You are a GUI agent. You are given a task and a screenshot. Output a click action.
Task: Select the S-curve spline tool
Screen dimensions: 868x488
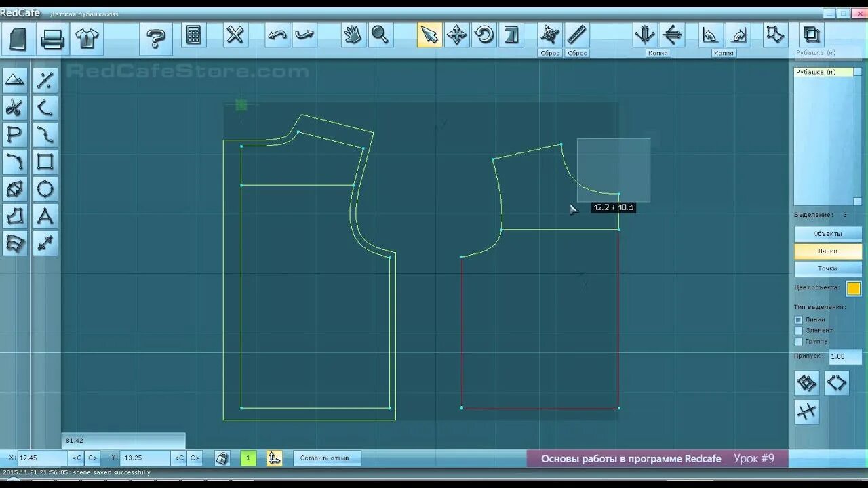click(x=45, y=135)
